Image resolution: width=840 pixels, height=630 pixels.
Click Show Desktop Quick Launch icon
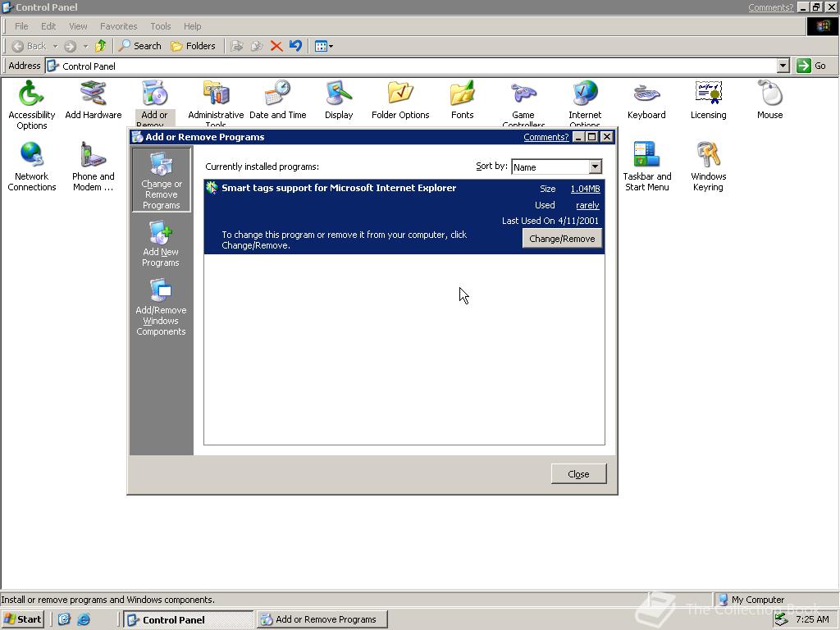pyautogui.click(x=64, y=619)
